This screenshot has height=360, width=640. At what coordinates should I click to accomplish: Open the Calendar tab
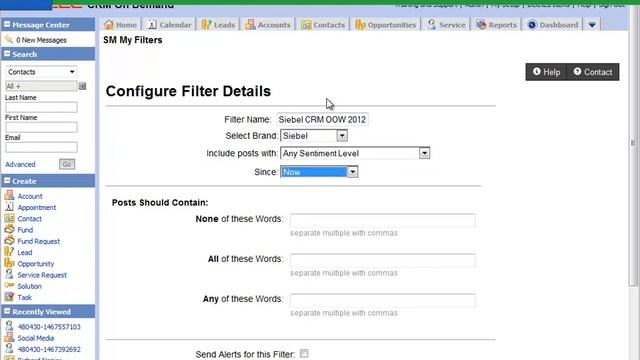[x=169, y=24]
